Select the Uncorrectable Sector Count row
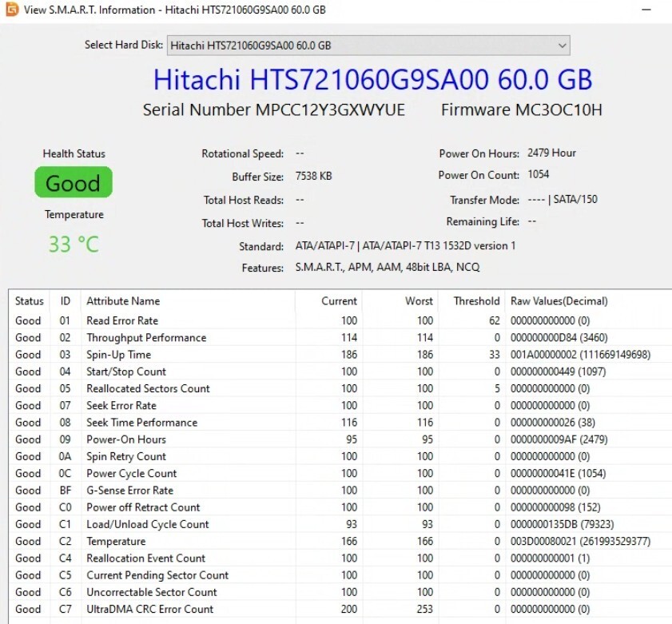The height and width of the screenshot is (624, 672). point(340,592)
